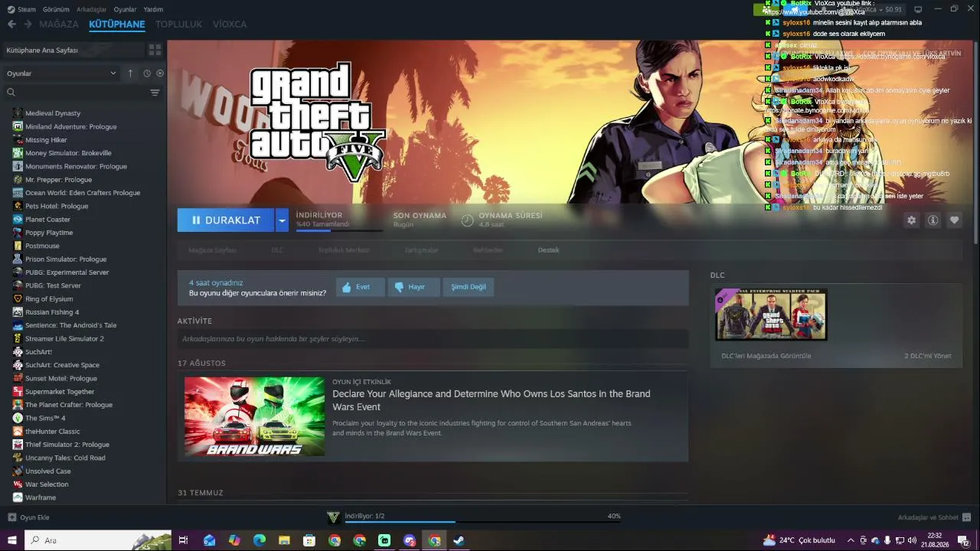Go forward with the right navigation arrow
The width and height of the screenshot is (980, 551).
(28, 24)
